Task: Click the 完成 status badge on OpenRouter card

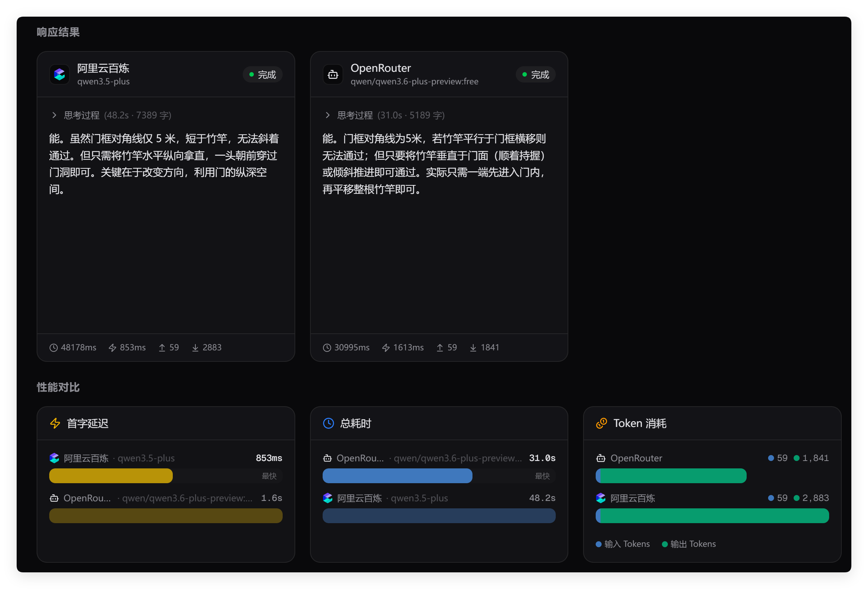Action: click(536, 75)
